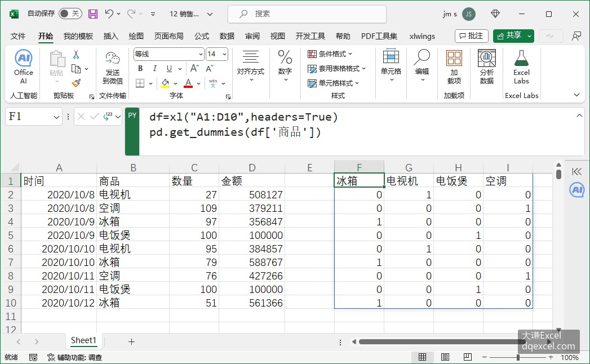
Task: Expand the Name Box dropdown
Action: 56,117
